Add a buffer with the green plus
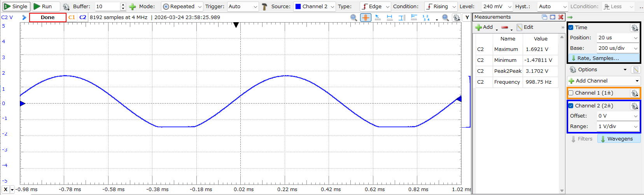This screenshot has width=644, height=195. (x=133, y=7)
